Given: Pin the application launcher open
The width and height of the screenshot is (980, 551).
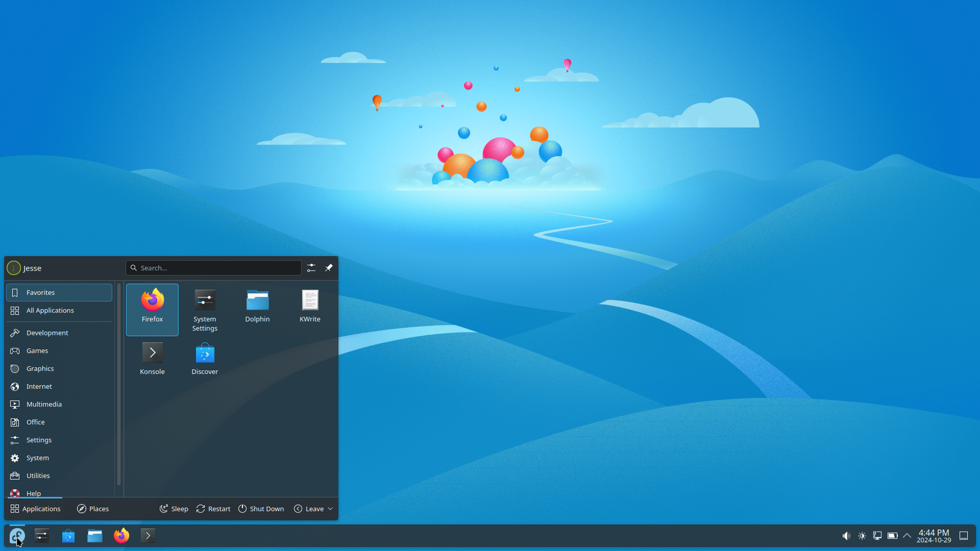Looking at the screenshot, I should tap(329, 268).
